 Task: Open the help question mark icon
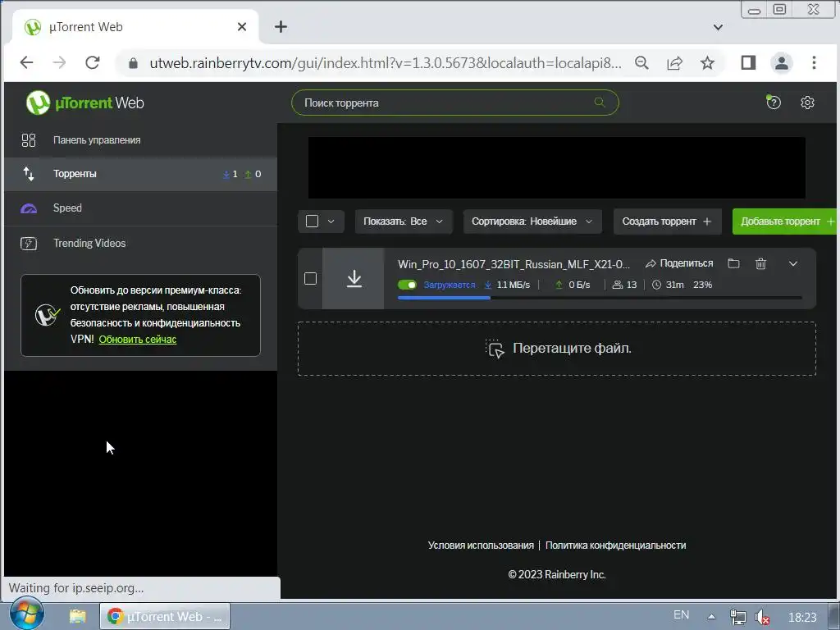773,103
